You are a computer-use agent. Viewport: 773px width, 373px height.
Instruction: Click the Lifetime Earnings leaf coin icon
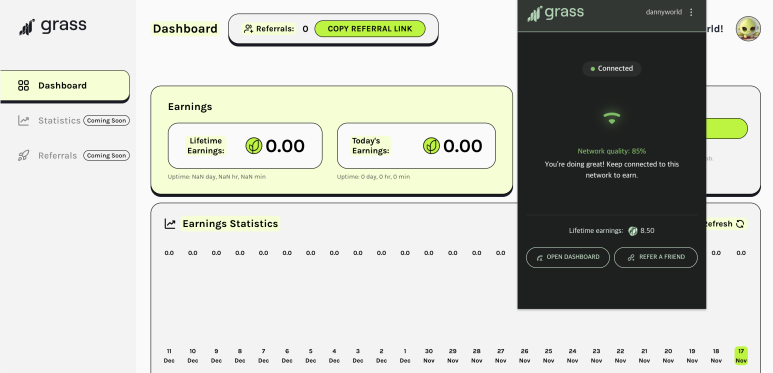click(254, 146)
